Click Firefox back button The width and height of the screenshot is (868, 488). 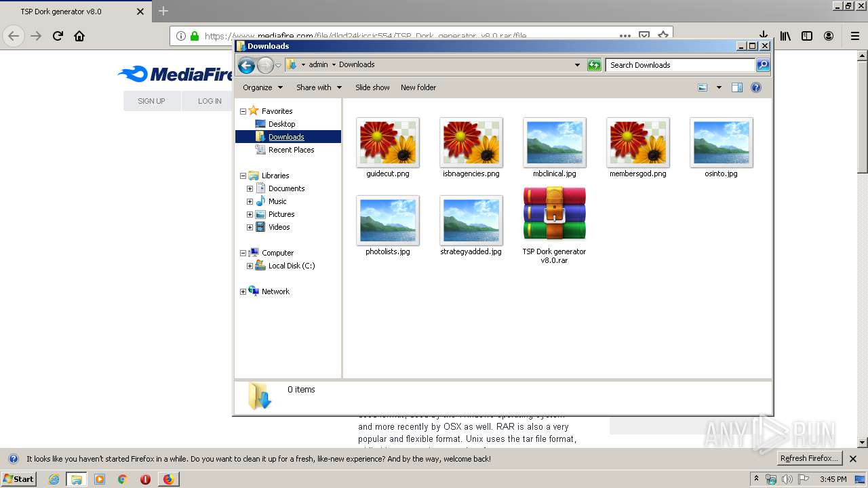coord(13,36)
